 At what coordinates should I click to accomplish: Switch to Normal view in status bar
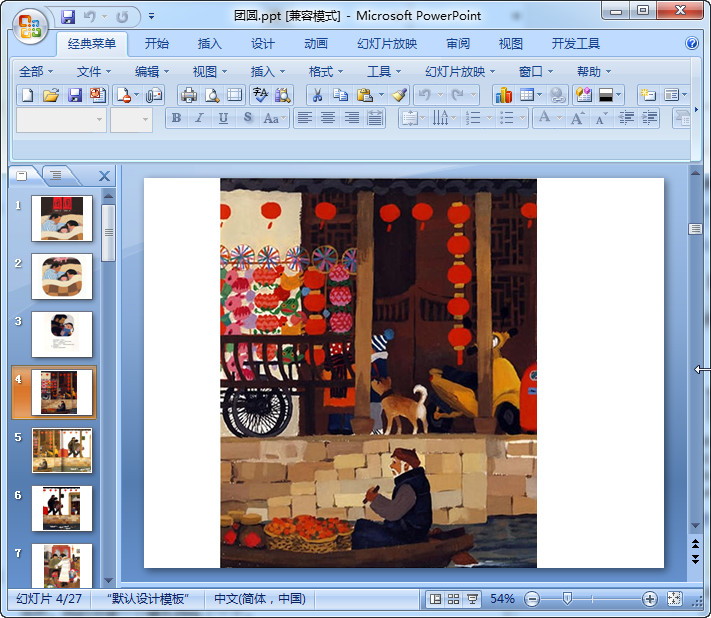pyautogui.click(x=435, y=599)
